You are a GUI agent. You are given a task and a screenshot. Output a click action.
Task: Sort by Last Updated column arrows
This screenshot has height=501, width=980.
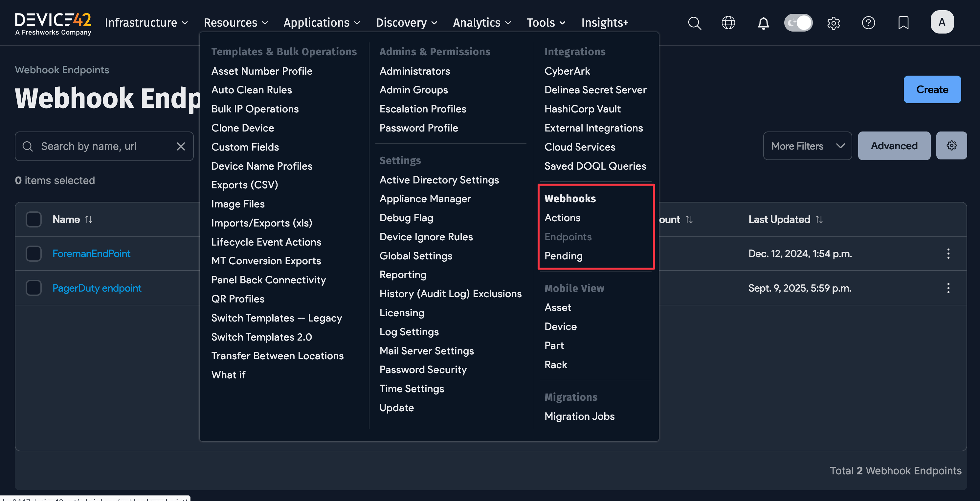[x=819, y=219]
